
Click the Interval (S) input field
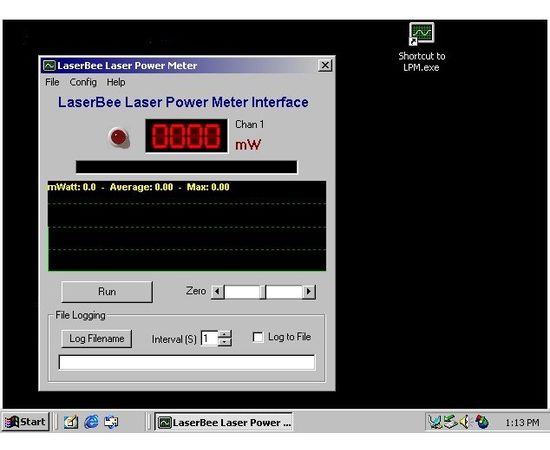coord(209,338)
